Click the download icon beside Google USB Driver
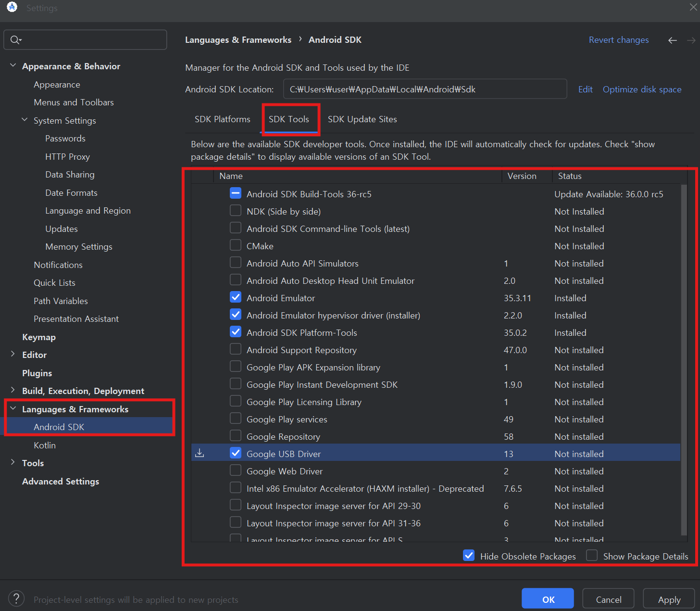The width and height of the screenshot is (700, 611). pos(200,453)
